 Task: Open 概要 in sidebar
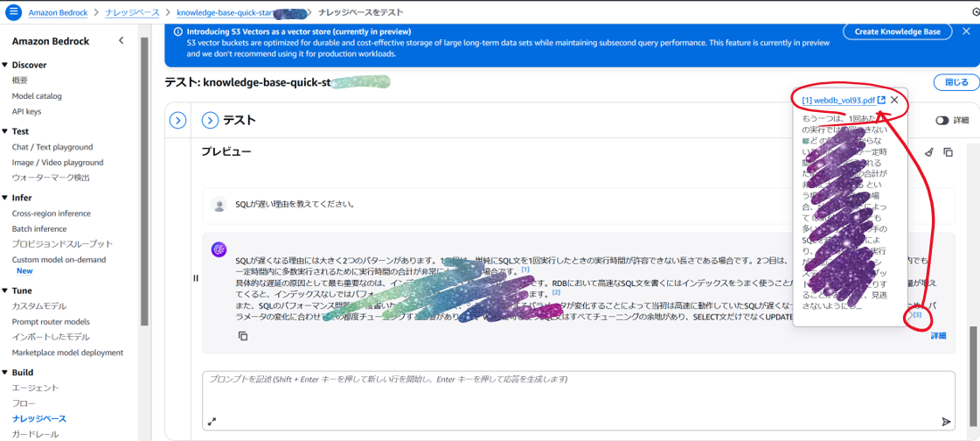pyautogui.click(x=19, y=80)
